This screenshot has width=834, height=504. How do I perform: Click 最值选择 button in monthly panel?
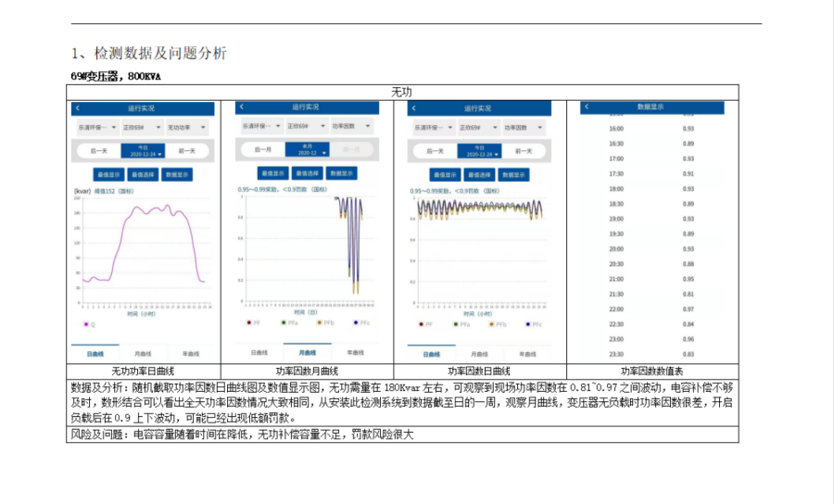click(x=308, y=172)
